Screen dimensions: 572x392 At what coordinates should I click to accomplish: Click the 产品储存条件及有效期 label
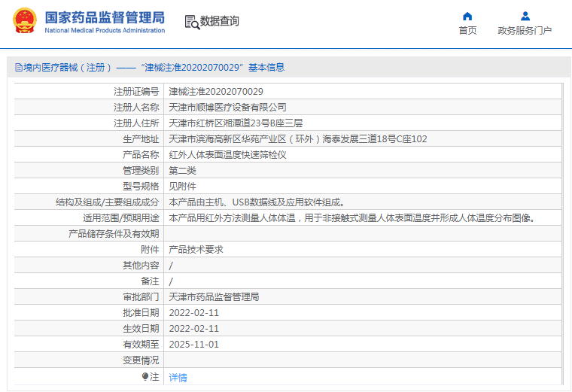(x=114, y=234)
